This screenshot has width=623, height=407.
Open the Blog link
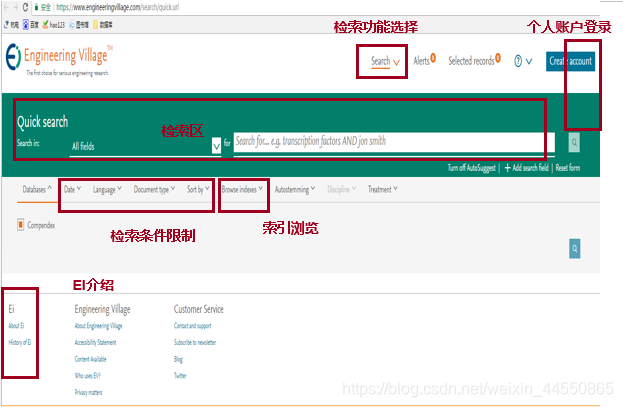pyautogui.click(x=178, y=359)
